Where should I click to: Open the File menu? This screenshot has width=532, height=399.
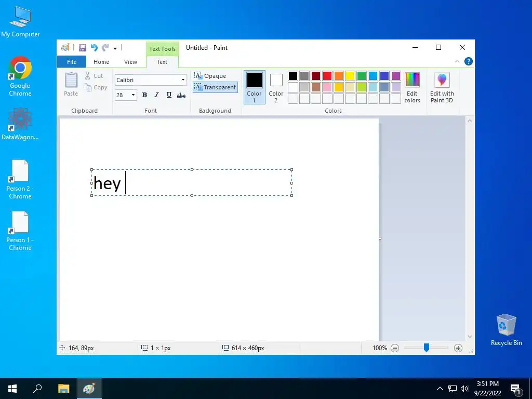[72, 62]
